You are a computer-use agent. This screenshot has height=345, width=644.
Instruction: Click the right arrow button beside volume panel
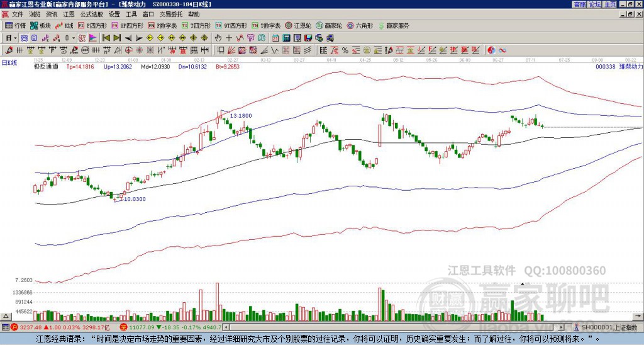(639, 316)
